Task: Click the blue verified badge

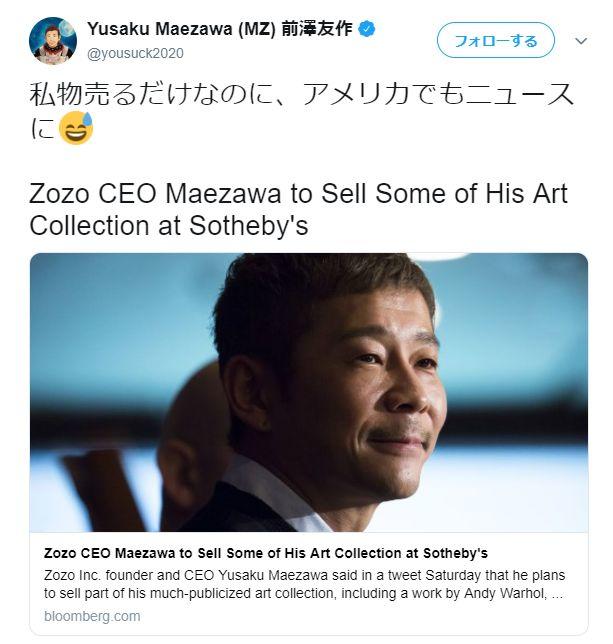Action: coord(367,29)
